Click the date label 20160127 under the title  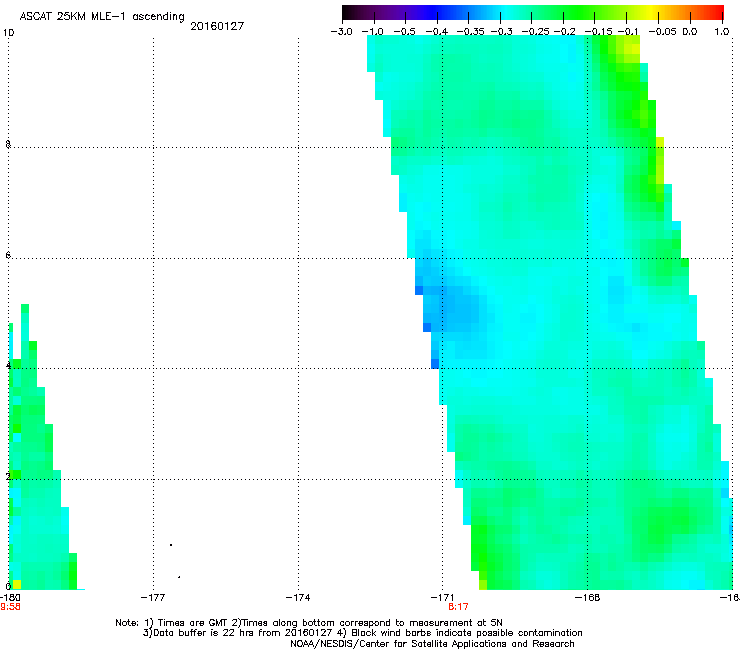click(x=217, y=26)
